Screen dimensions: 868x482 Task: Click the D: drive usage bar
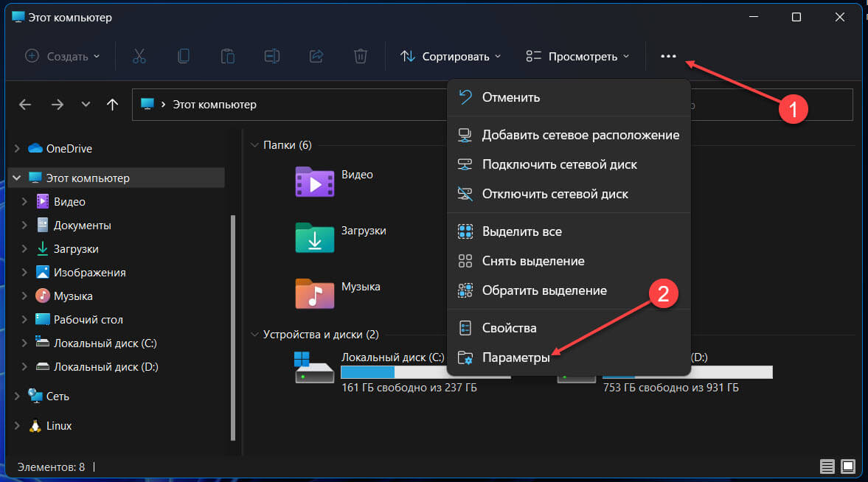687,372
